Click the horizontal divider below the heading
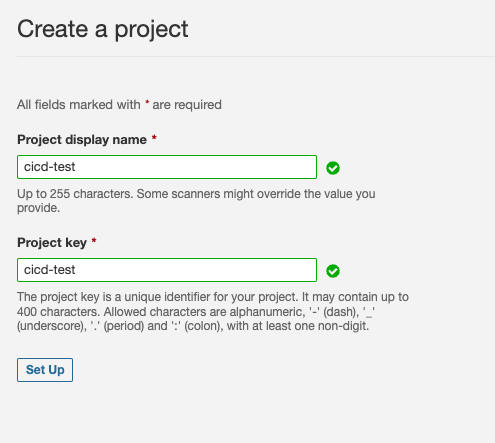The image size is (495, 443). [x=256, y=56]
